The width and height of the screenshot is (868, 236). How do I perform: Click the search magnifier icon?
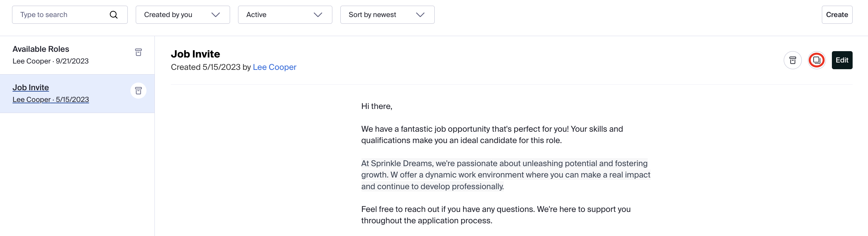point(114,15)
